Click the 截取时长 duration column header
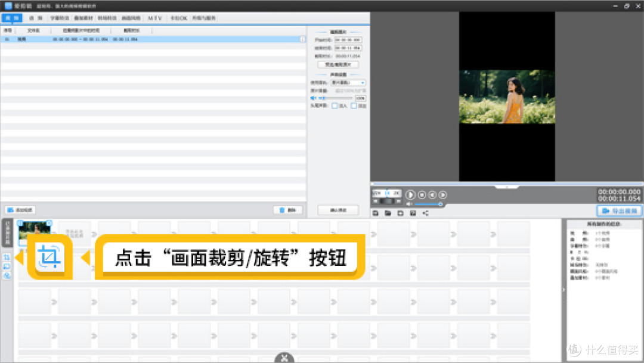 (131, 30)
